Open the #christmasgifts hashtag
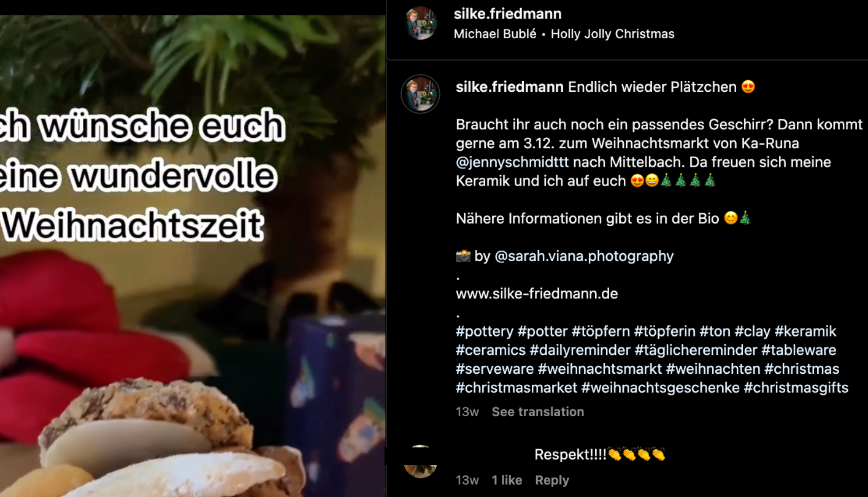Screen dimensions: 868x497 796,388
